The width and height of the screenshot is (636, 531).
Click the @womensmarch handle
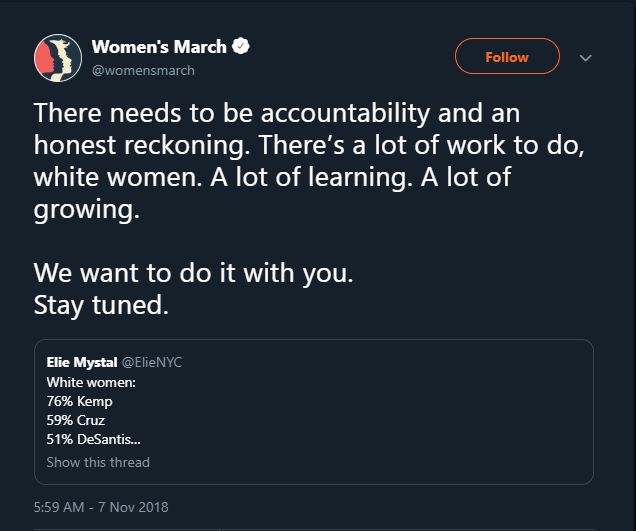click(x=143, y=71)
